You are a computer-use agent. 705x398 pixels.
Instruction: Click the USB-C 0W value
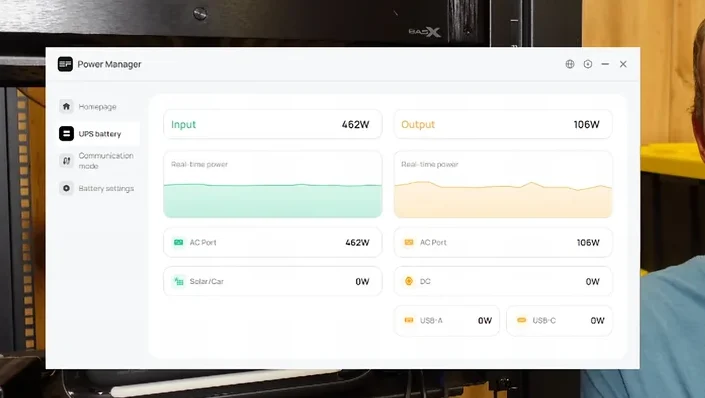(598, 321)
